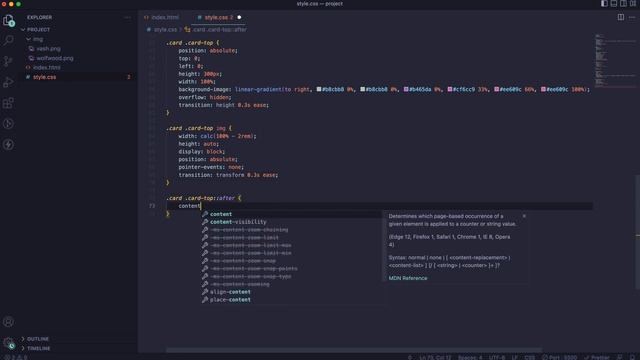Click the errors and warnings status item

[16, 357]
